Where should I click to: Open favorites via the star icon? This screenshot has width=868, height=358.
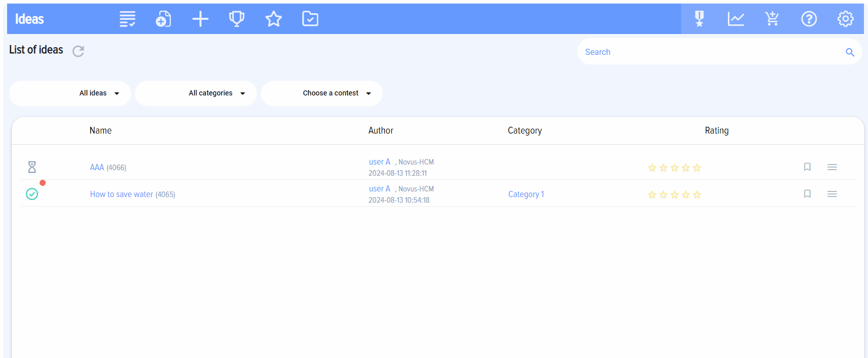(274, 19)
